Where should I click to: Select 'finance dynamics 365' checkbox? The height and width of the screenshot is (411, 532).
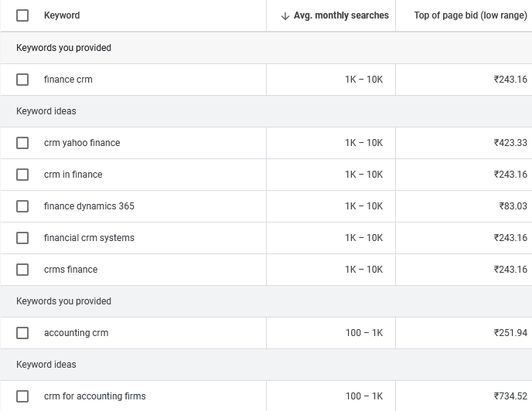(x=22, y=206)
